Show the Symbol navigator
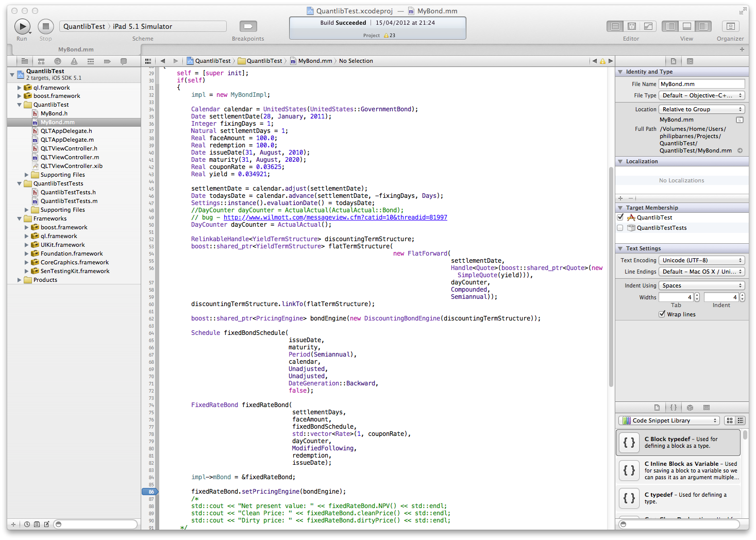756x540 pixels. click(41, 61)
